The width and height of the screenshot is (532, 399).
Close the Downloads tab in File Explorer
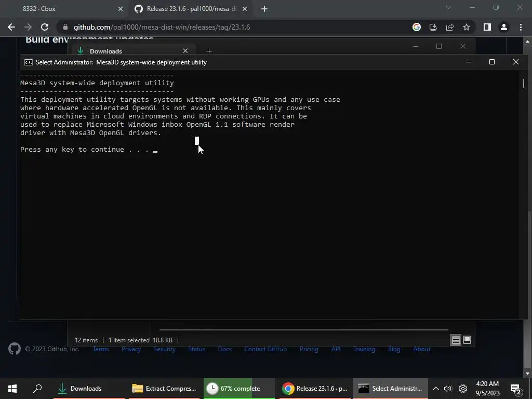[x=185, y=51]
